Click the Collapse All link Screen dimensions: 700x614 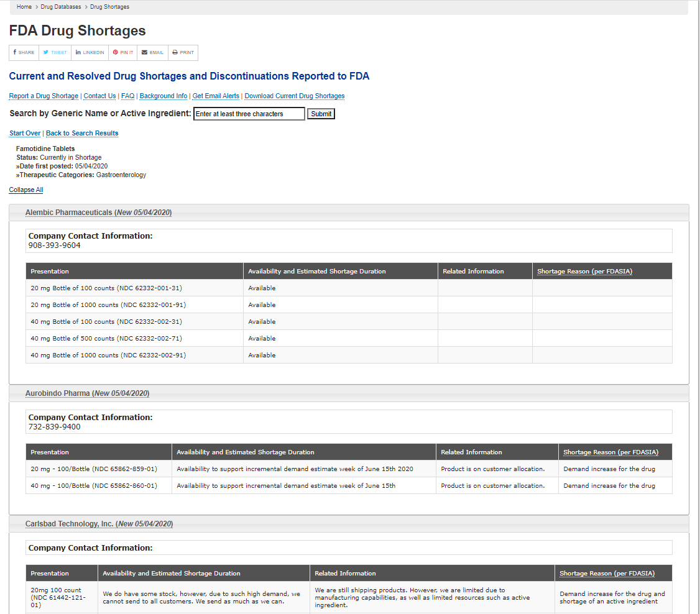[26, 190]
